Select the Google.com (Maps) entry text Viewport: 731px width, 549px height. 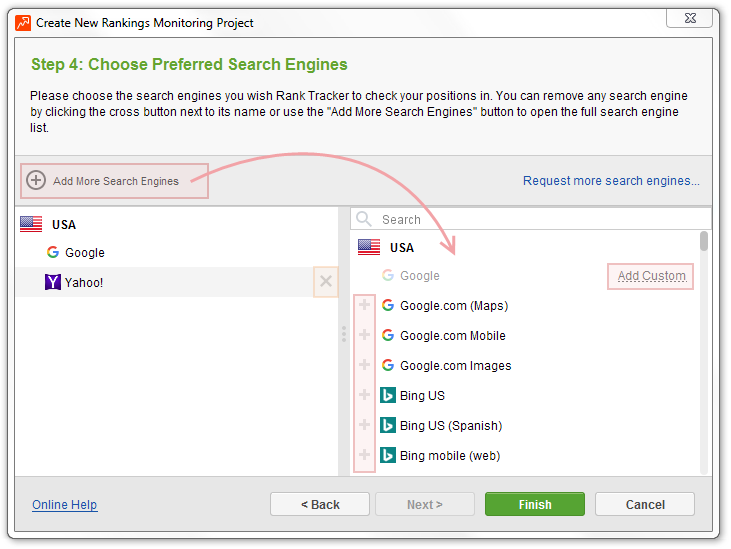(x=454, y=306)
